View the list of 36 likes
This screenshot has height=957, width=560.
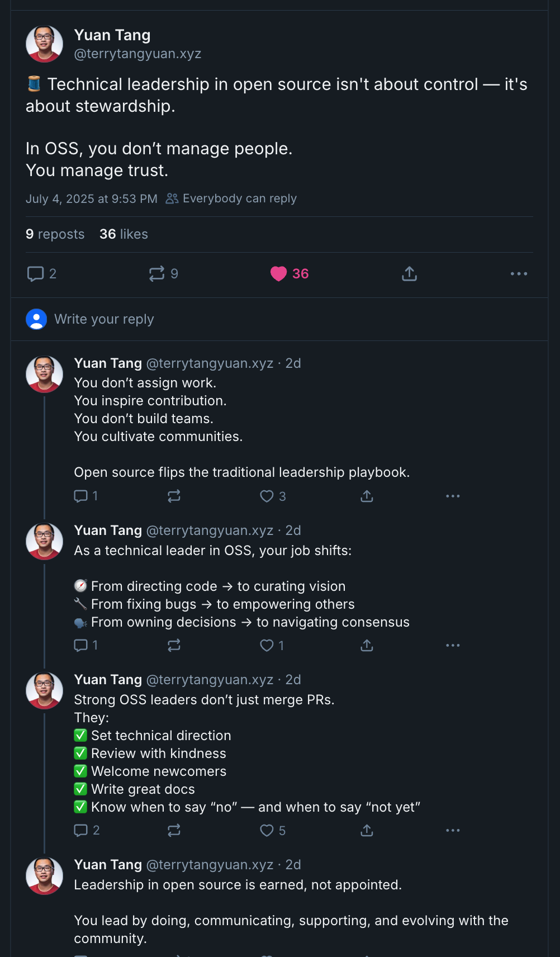tap(124, 234)
